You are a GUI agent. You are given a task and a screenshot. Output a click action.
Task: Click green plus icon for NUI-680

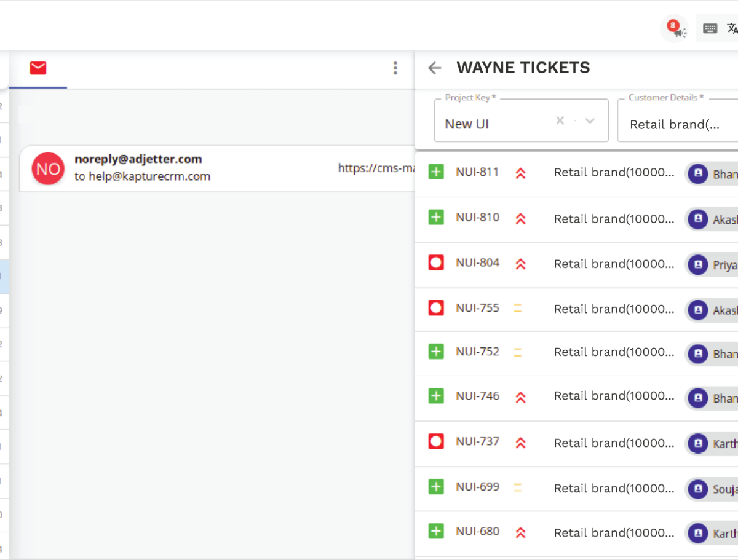click(x=436, y=531)
